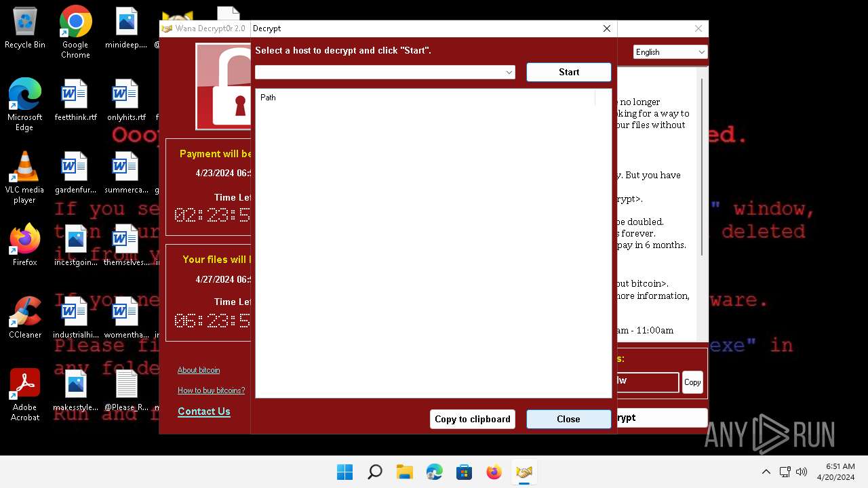Image resolution: width=868 pixels, height=488 pixels.
Task: Open the taskbar clock and date
Action: click(x=835, y=472)
